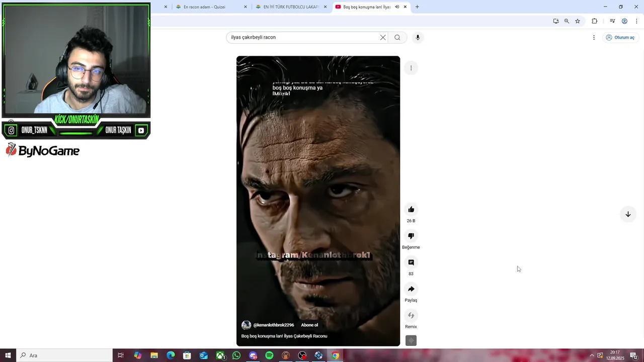644x362 pixels.
Task: Open Xbox app from taskbar
Action: point(220,355)
